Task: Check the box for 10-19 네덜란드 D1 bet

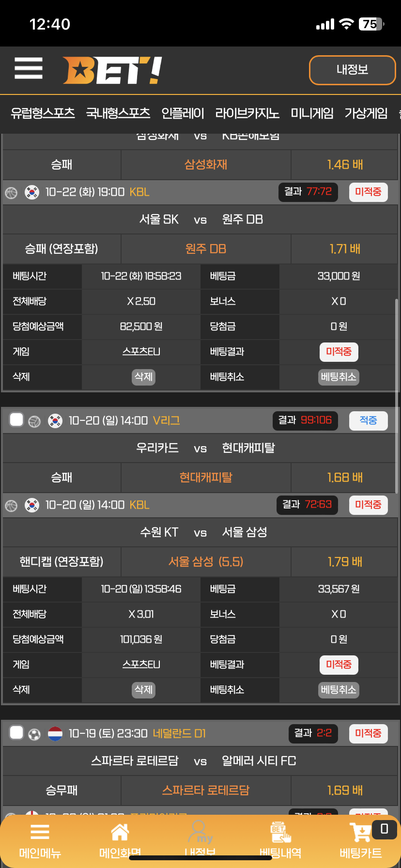Action: point(16,732)
